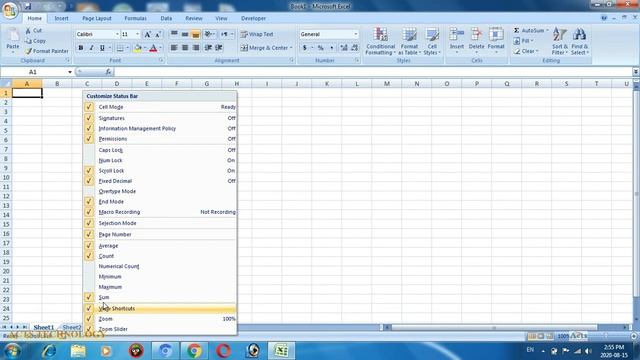Screen dimensions: 640x360
Task: Toggle Underline formatting
Action: [x=102, y=48]
